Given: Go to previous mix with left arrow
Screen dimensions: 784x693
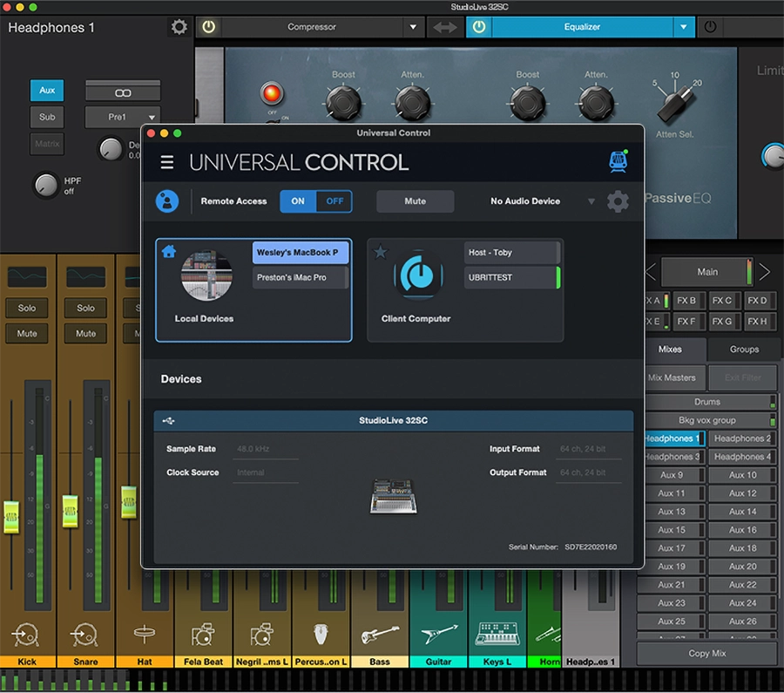Looking at the screenshot, I should 650,272.
